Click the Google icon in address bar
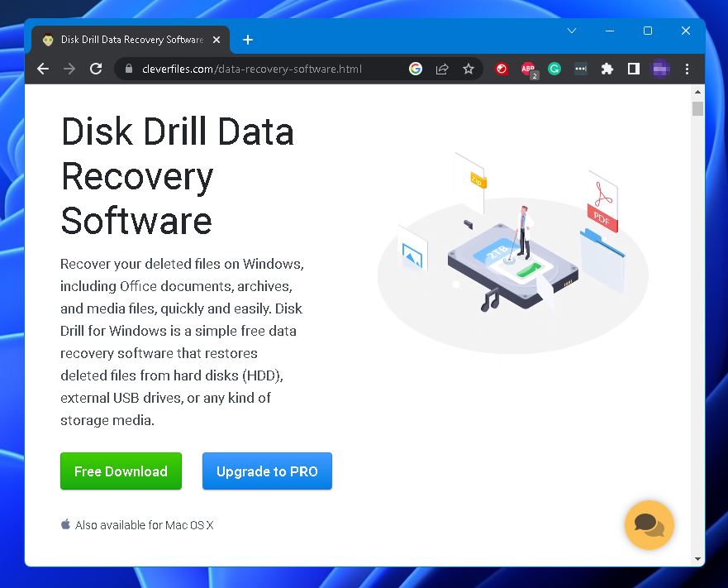 [416, 69]
